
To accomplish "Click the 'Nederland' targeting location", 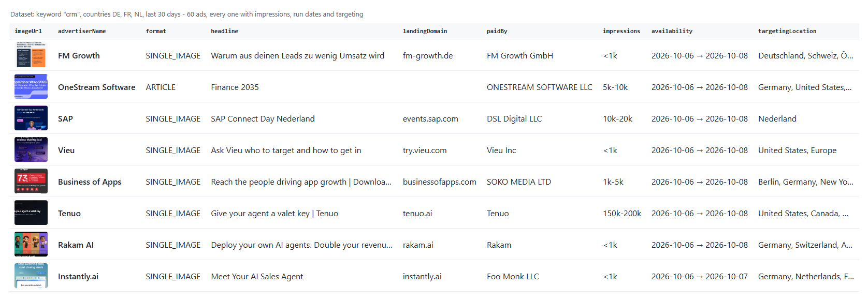I will [x=777, y=118].
